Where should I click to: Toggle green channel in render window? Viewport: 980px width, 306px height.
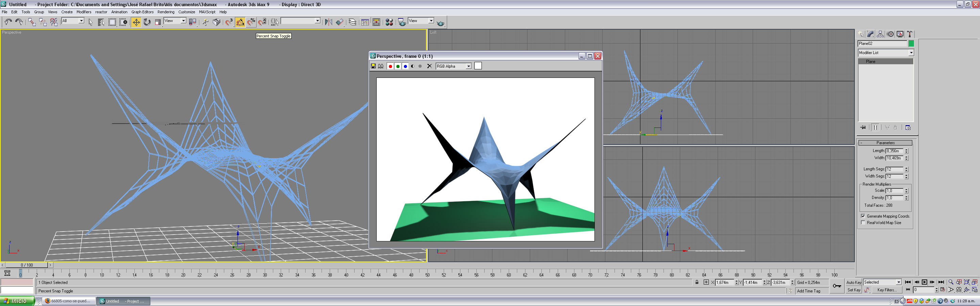pos(398,66)
